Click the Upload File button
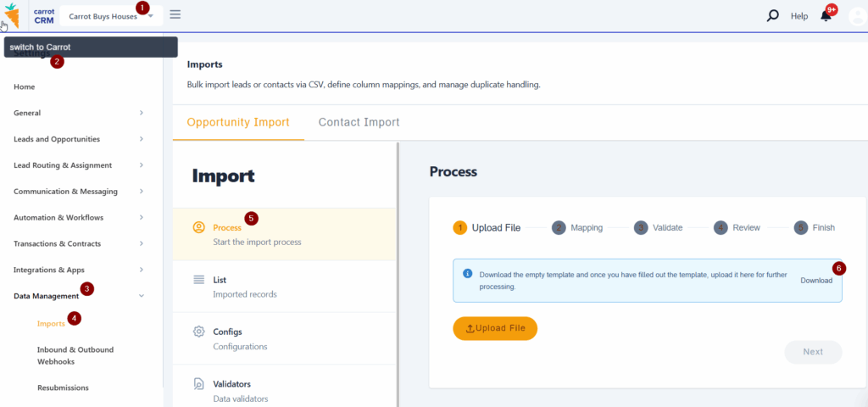This screenshot has width=868, height=407. (x=495, y=328)
